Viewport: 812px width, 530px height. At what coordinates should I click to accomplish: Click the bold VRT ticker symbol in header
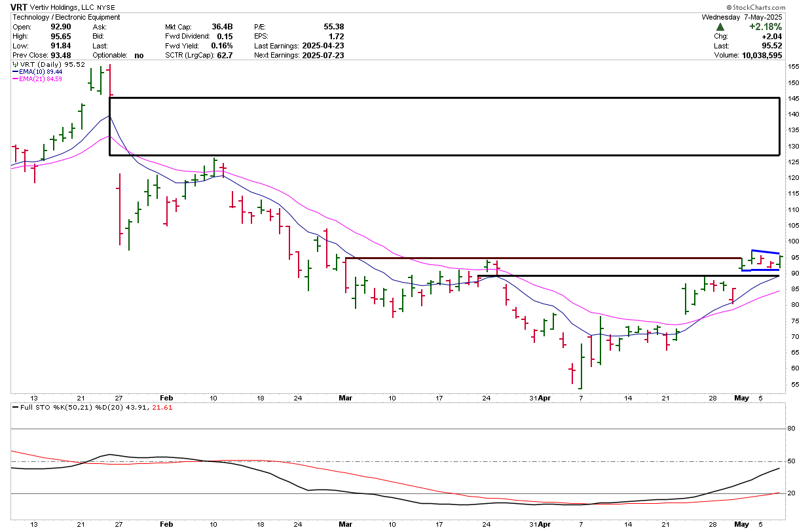tap(20, 7)
